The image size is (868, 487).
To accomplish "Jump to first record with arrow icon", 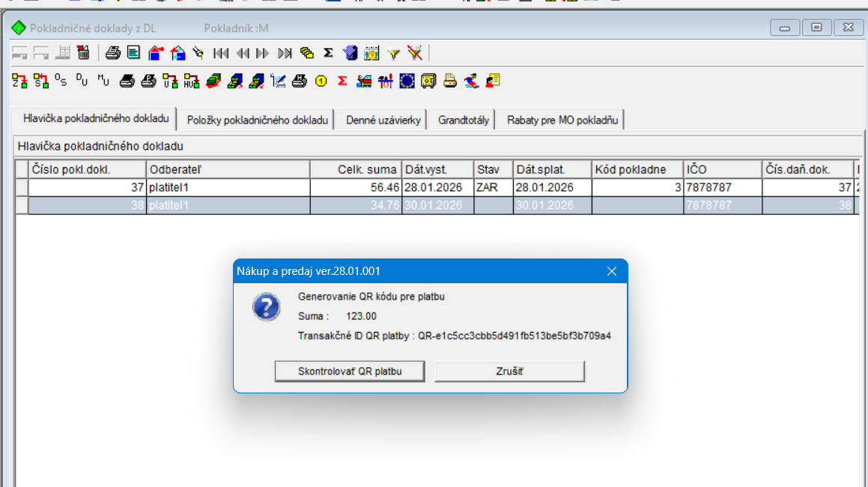I will (220, 53).
